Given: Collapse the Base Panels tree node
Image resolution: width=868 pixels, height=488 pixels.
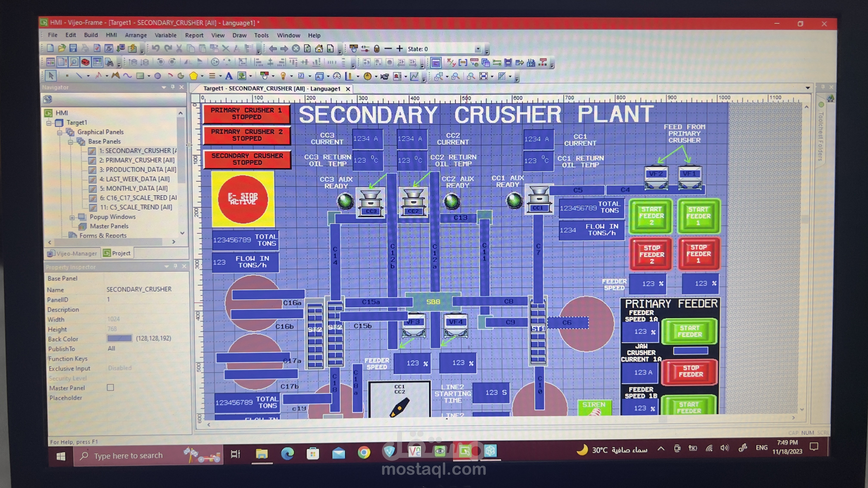Looking at the screenshot, I should point(71,141).
